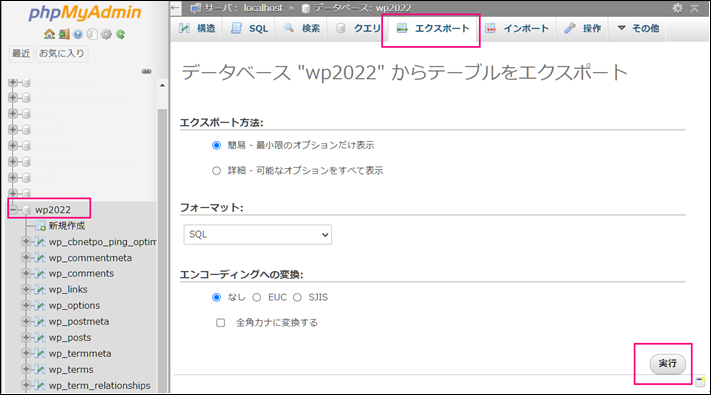
Task: Open the 操作 operations tab
Action: click(583, 28)
